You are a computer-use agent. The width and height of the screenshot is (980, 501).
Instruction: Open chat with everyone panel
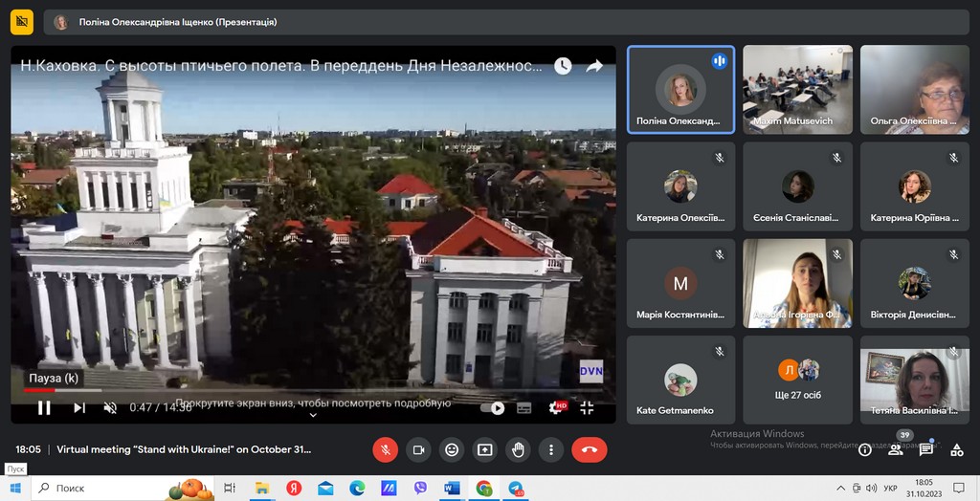[x=926, y=449]
